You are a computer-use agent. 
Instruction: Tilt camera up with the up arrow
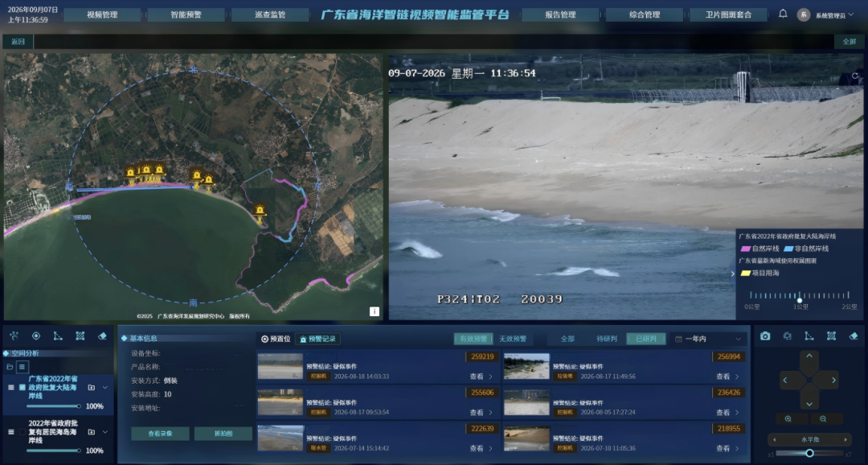(x=809, y=356)
